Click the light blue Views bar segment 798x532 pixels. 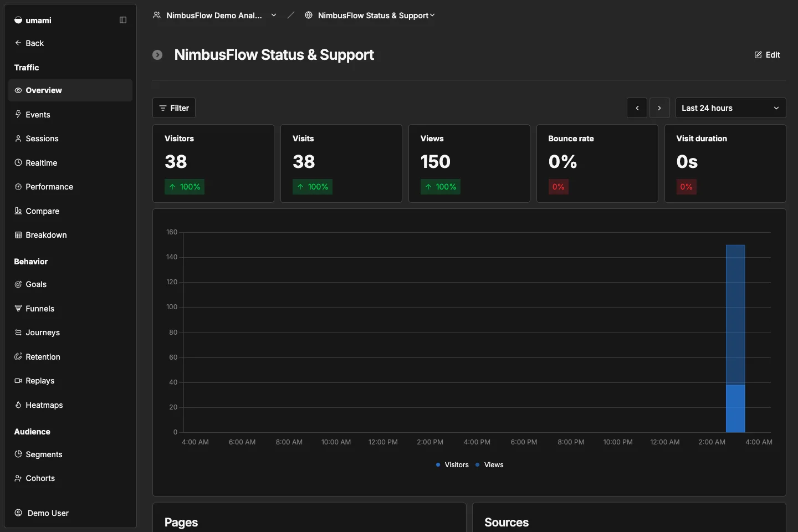click(x=735, y=315)
